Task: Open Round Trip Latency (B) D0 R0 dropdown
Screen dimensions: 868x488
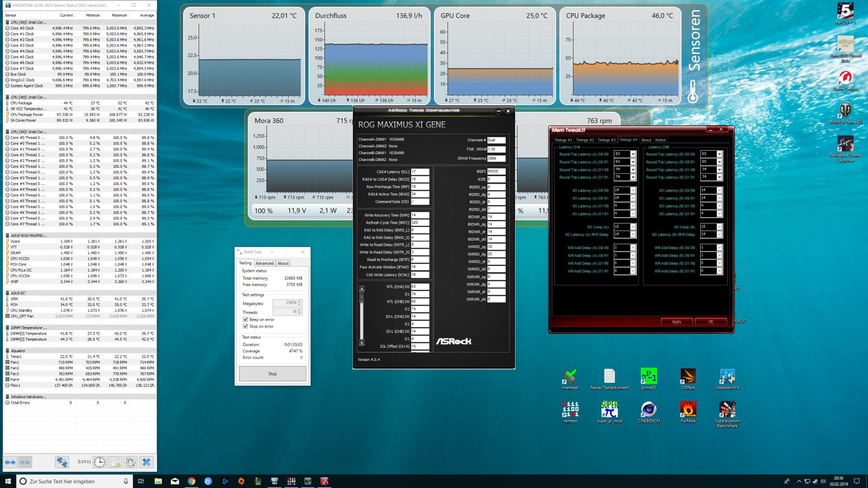Action: tap(719, 154)
